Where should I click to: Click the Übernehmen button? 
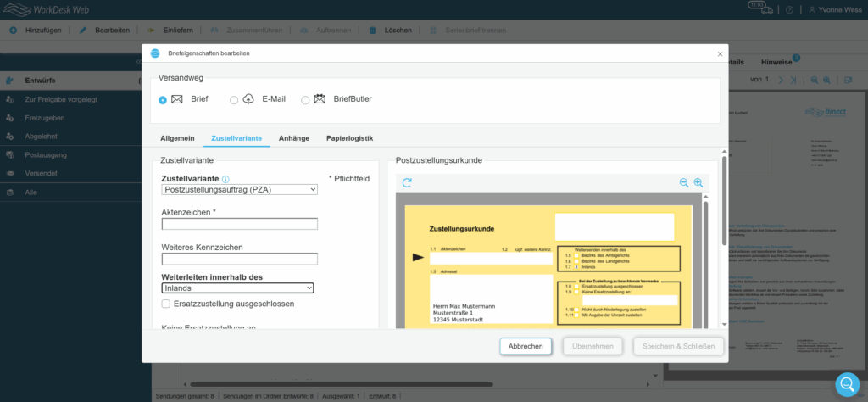(x=593, y=346)
